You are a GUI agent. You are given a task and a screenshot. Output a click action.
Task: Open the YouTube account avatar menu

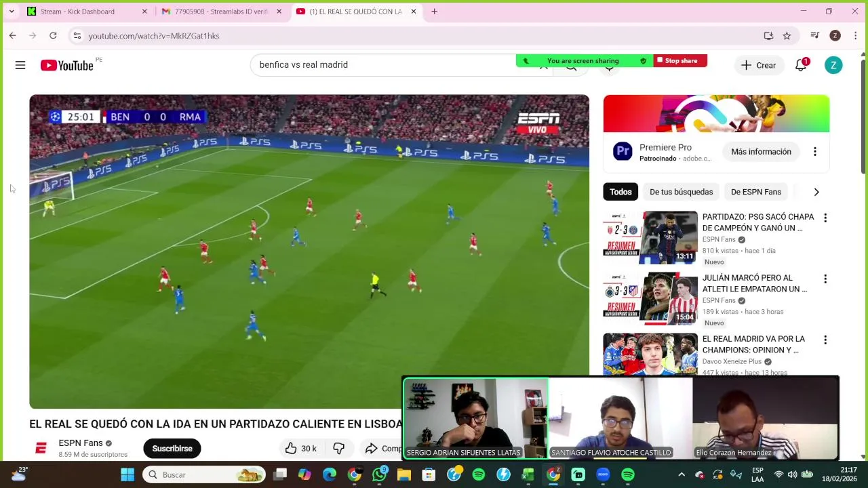(x=833, y=65)
